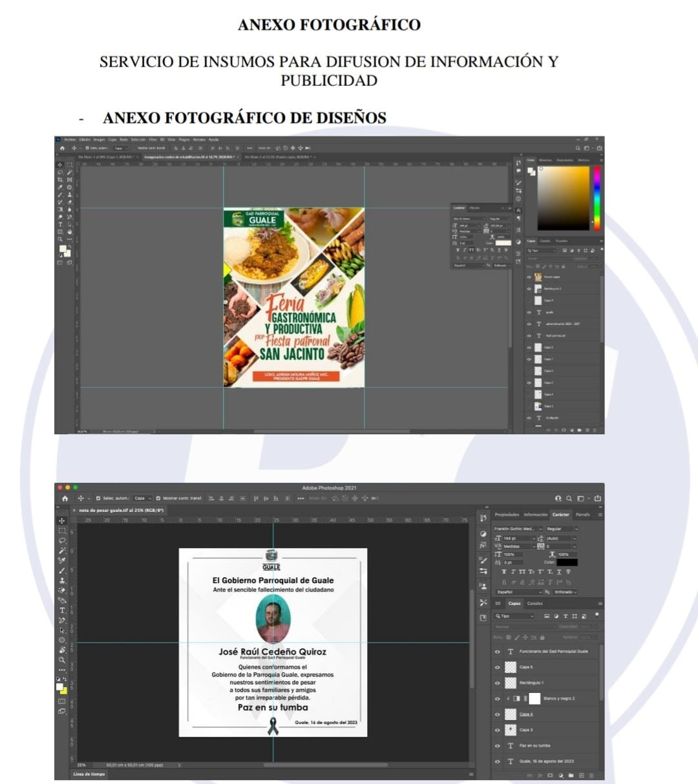Open the Línea de tiempo panel

[x=89, y=774]
